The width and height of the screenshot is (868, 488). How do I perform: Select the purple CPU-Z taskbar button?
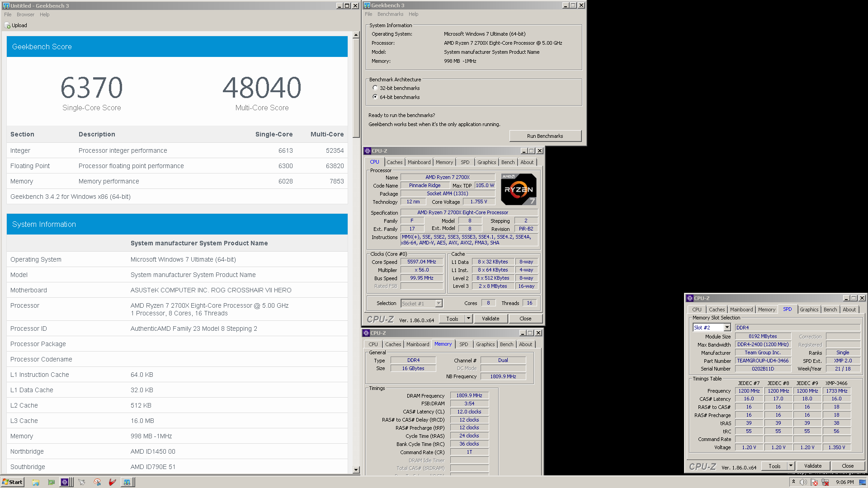click(x=65, y=482)
